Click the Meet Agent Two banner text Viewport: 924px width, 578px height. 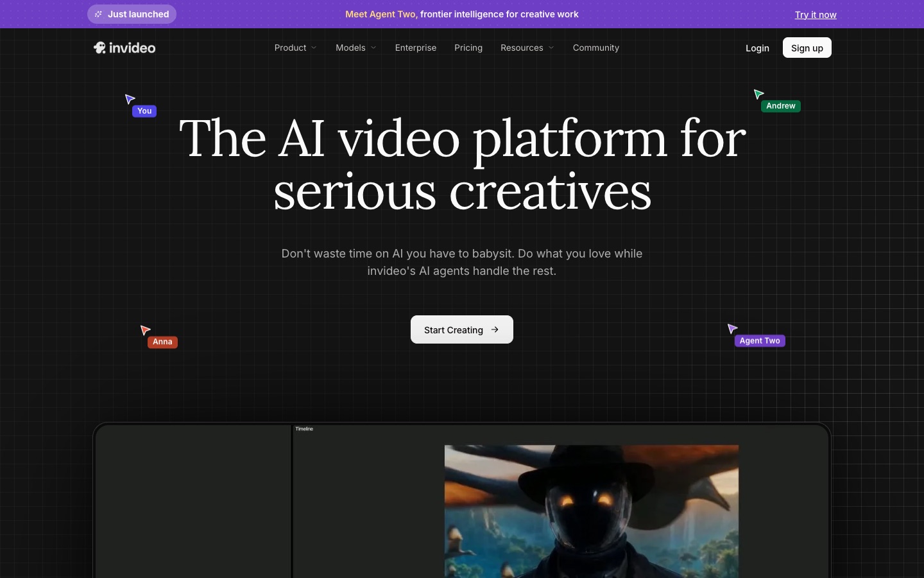(462, 14)
